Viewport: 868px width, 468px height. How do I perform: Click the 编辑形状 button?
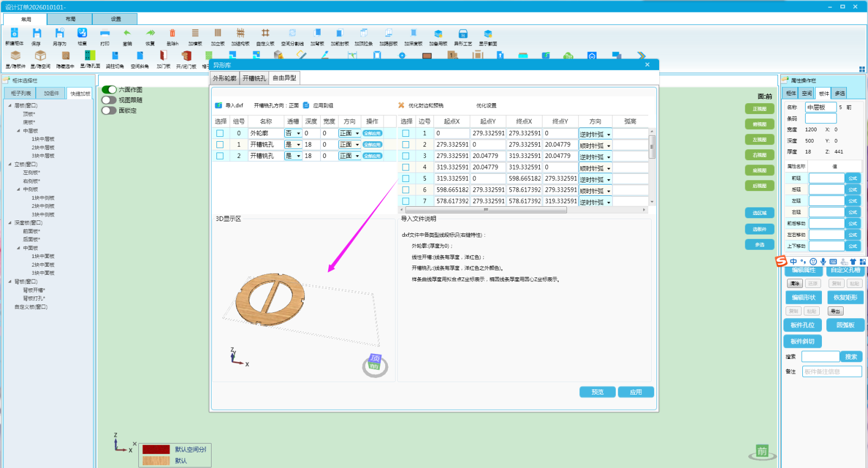click(803, 298)
